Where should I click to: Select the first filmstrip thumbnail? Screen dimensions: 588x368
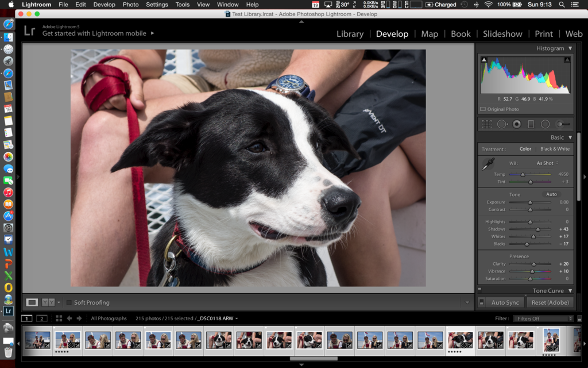[37, 340]
